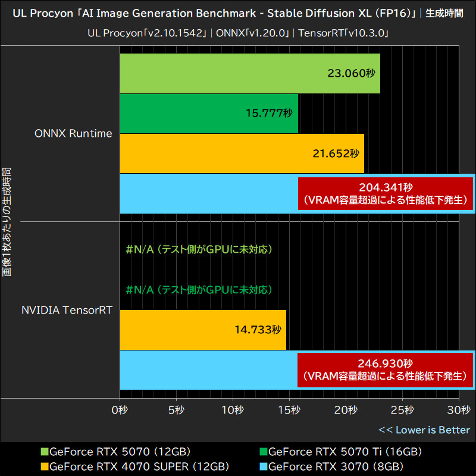This screenshot has height=476, width=476.
Task: Select the 23.060秒 green bar
Action: tap(250, 73)
